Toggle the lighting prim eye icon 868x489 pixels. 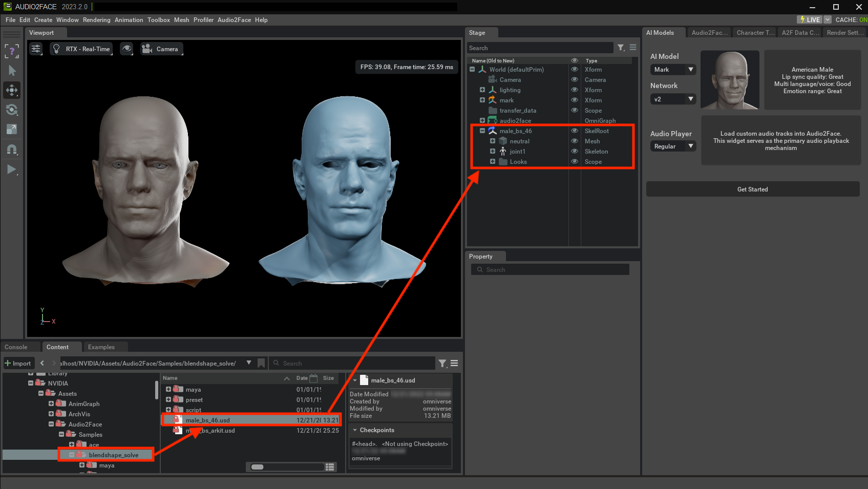(x=575, y=90)
